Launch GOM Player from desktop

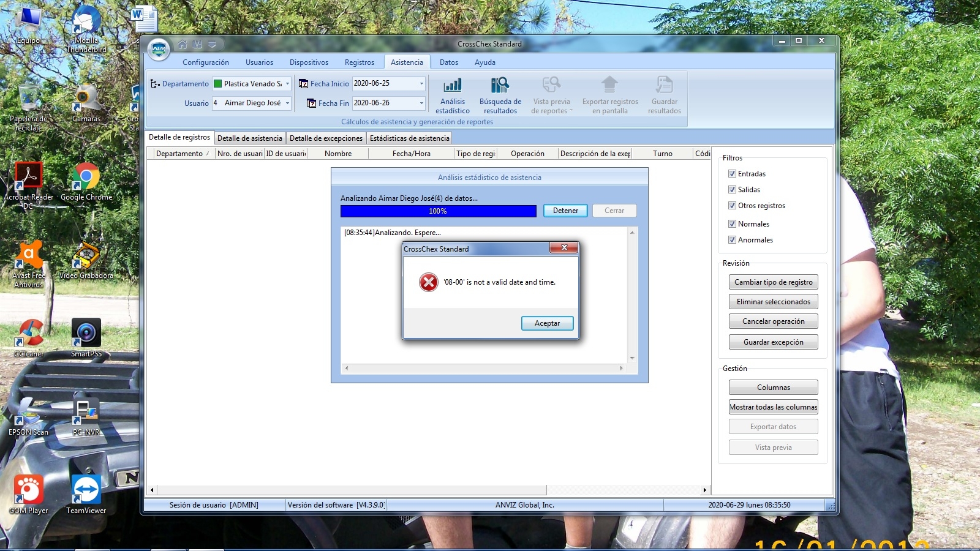[x=28, y=495]
